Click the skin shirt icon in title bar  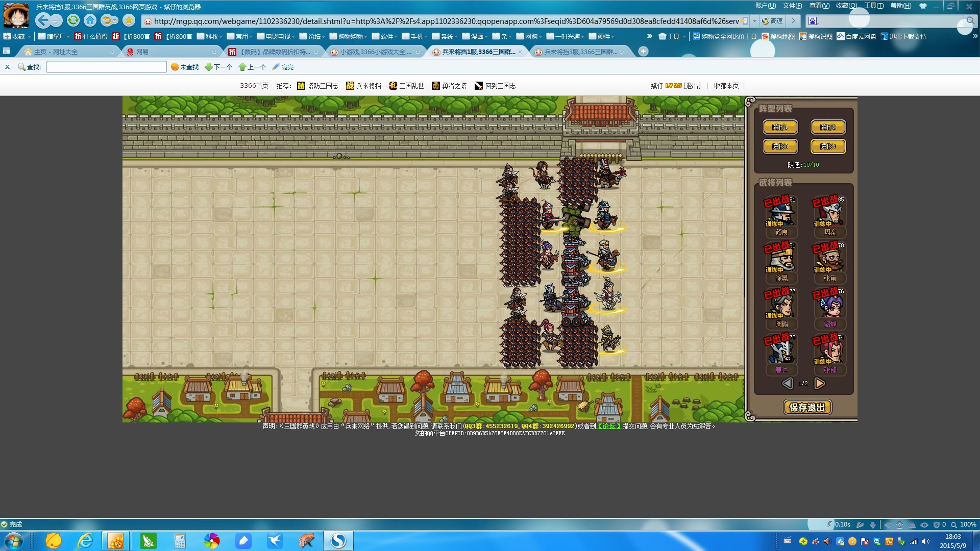coord(923,6)
